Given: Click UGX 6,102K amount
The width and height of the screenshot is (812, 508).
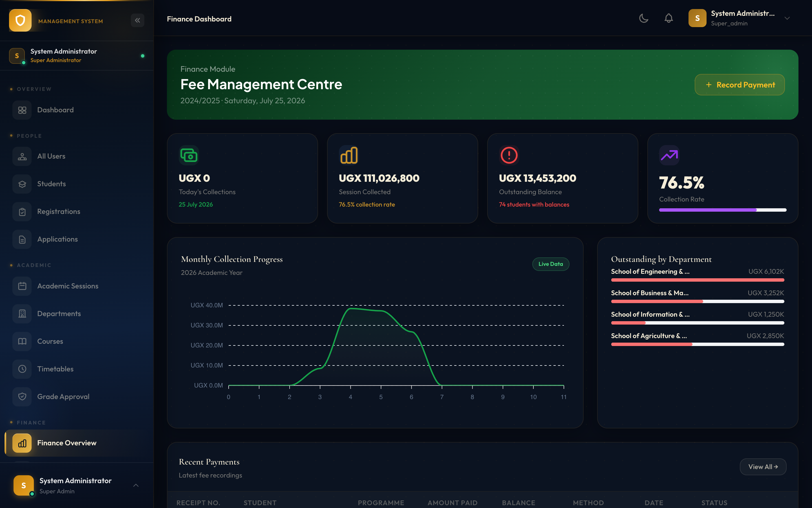Looking at the screenshot, I should [766, 271].
